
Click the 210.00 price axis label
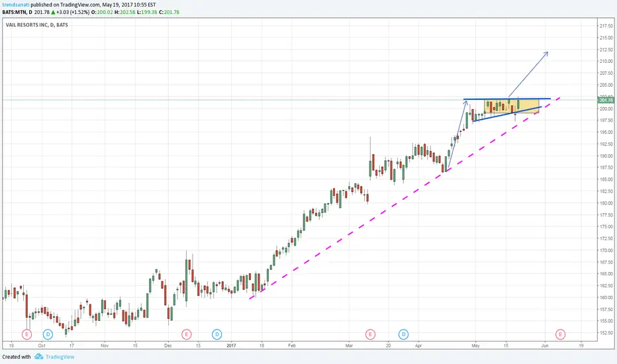[606, 62]
